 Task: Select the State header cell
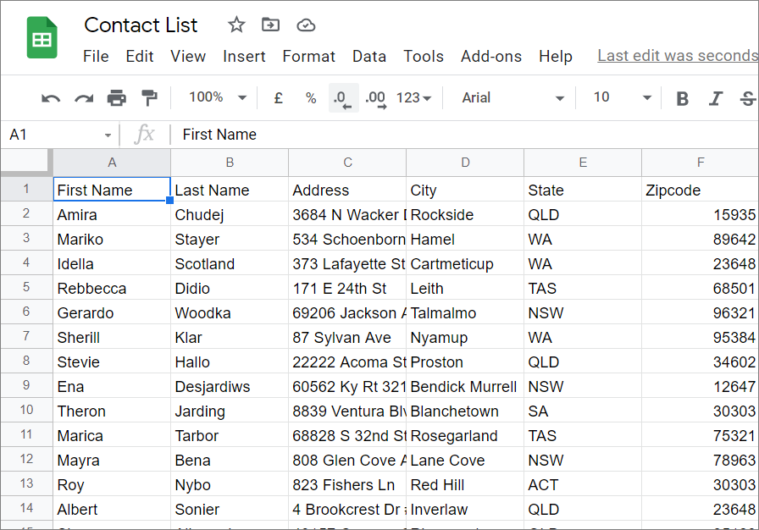582,190
